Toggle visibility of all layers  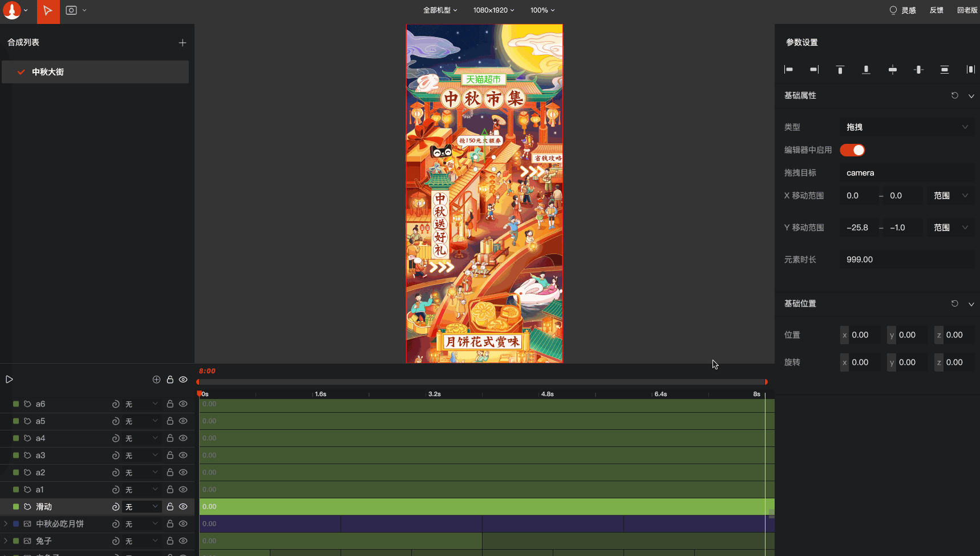coord(183,380)
